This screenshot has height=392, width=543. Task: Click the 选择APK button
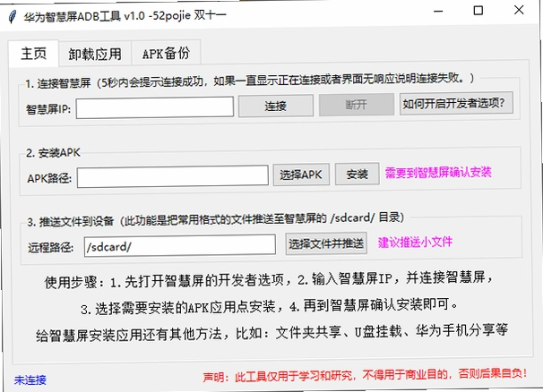(x=301, y=175)
